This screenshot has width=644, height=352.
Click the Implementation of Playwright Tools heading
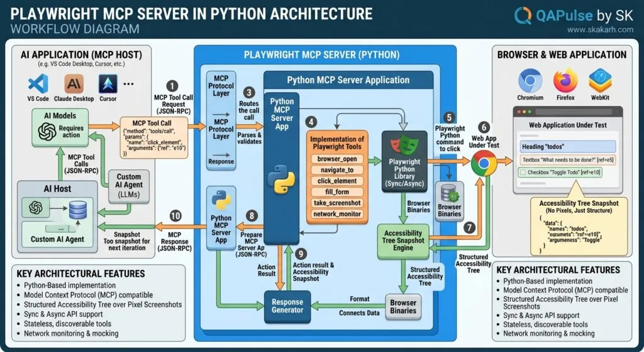pyautogui.click(x=337, y=143)
